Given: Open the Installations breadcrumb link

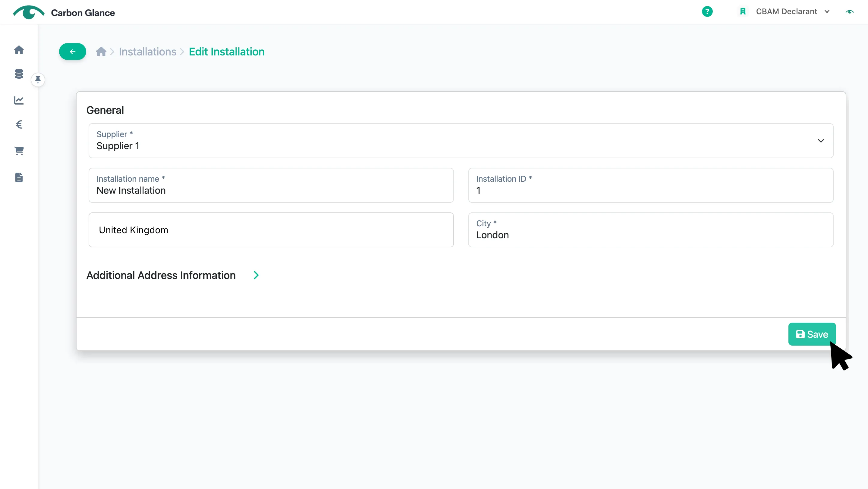Looking at the screenshot, I should click(x=148, y=52).
